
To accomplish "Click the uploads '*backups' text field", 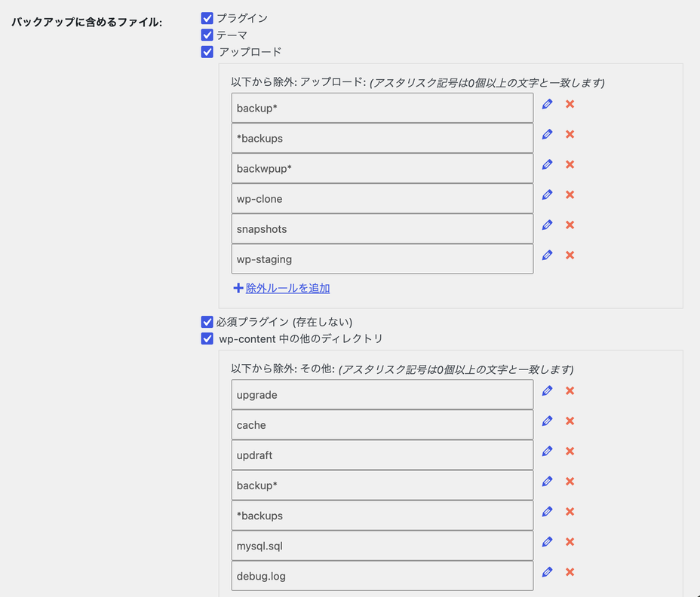I will point(382,138).
